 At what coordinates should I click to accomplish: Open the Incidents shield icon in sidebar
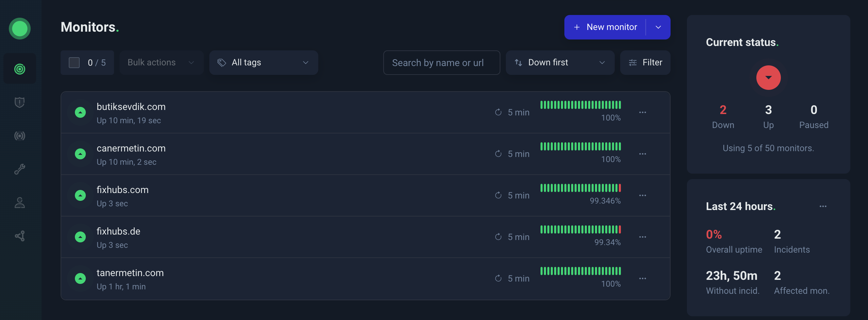[20, 102]
